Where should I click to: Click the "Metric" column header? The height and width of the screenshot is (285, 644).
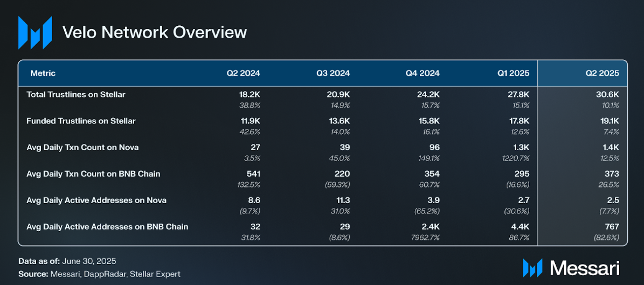pyautogui.click(x=43, y=73)
